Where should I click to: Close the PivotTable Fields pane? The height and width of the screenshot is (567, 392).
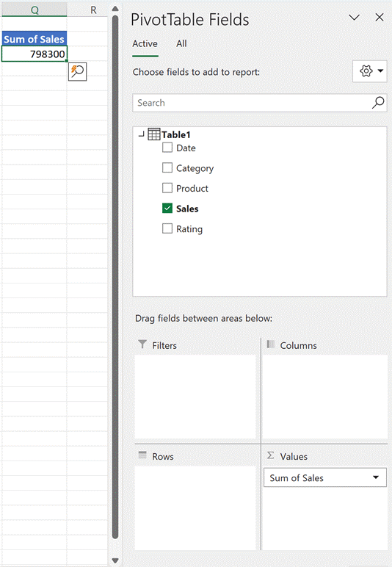click(x=380, y=18)
